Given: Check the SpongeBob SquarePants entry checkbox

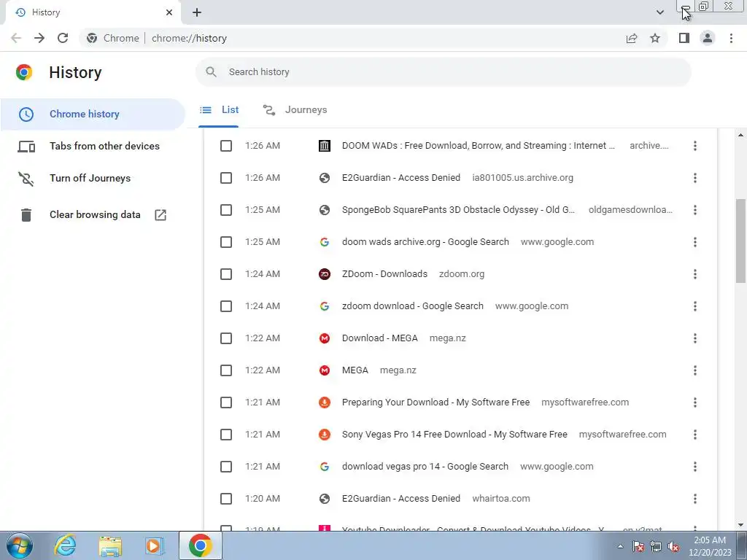Looking at the screenshot, I should tap(226, 210).
